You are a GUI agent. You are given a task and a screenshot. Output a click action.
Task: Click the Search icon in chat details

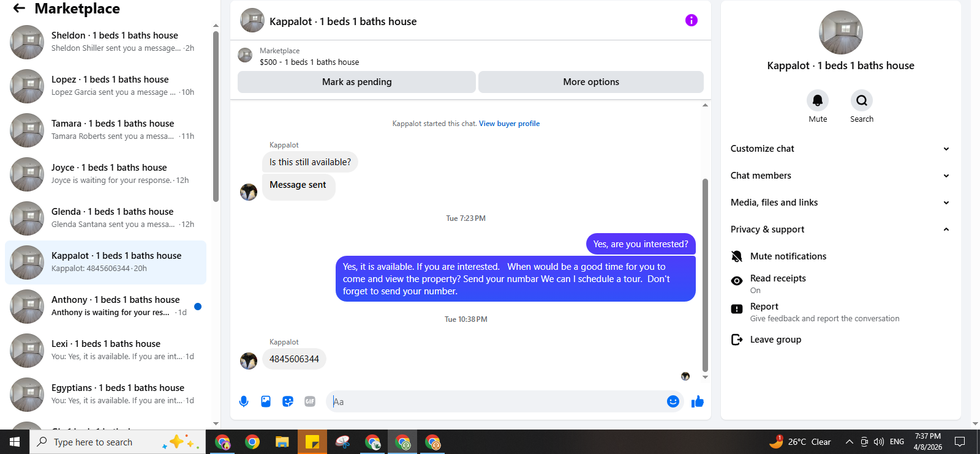coord(862,100)
